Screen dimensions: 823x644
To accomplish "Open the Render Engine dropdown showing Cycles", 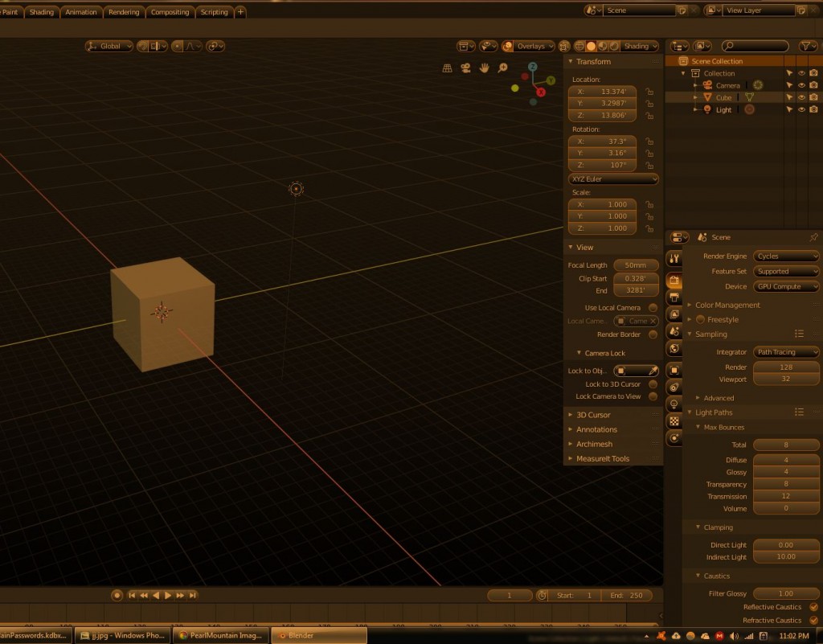I will 786,256.
